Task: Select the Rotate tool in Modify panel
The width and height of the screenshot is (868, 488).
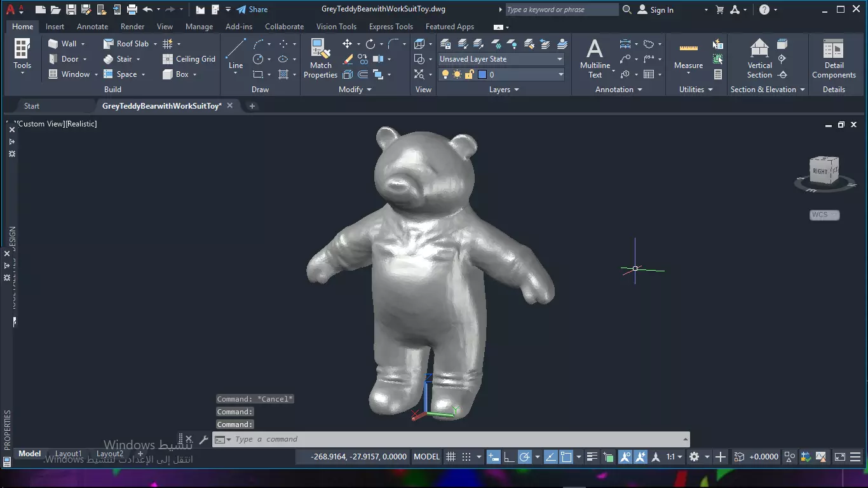Action: tap(370, 44)
